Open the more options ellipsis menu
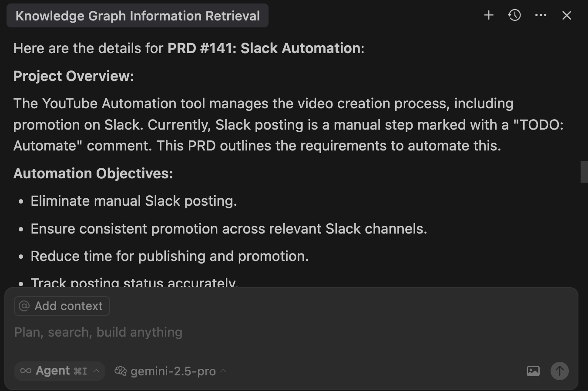Image resolution: width=588 pixels, height=391 pixels. coord(541,15)
